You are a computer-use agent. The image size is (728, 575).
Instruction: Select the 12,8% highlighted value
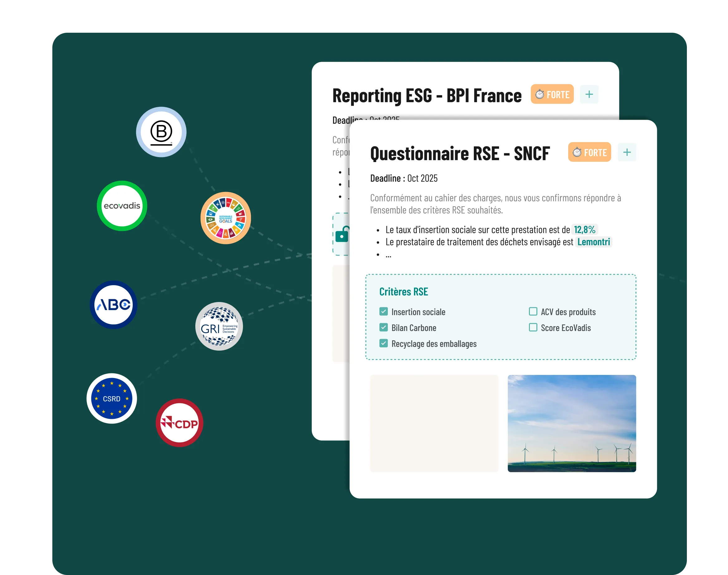click(x=584, y=230)
